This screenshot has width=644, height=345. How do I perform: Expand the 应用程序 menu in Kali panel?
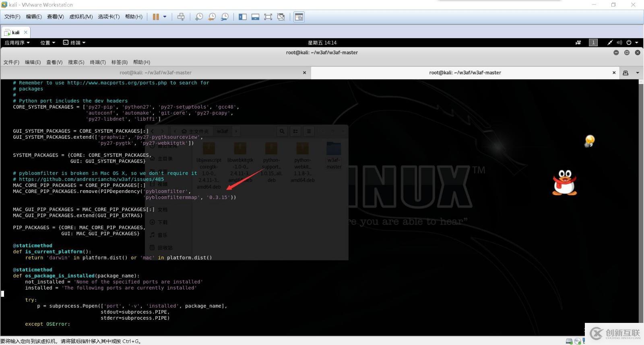tap(17, 43)
